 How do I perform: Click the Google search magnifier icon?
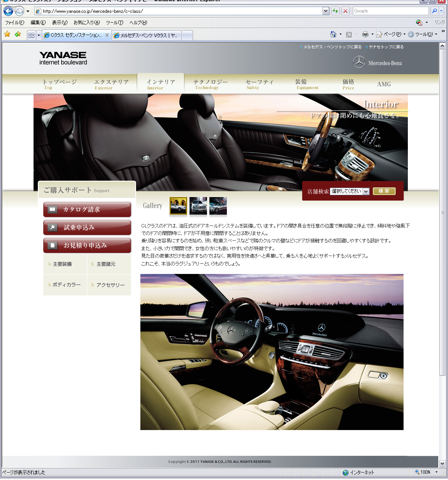point(434,11)
